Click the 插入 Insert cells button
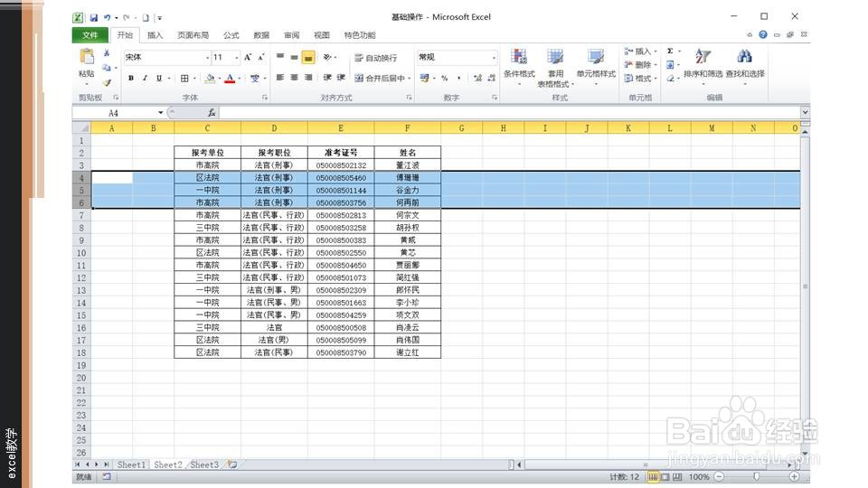 [x=639, y=51]
